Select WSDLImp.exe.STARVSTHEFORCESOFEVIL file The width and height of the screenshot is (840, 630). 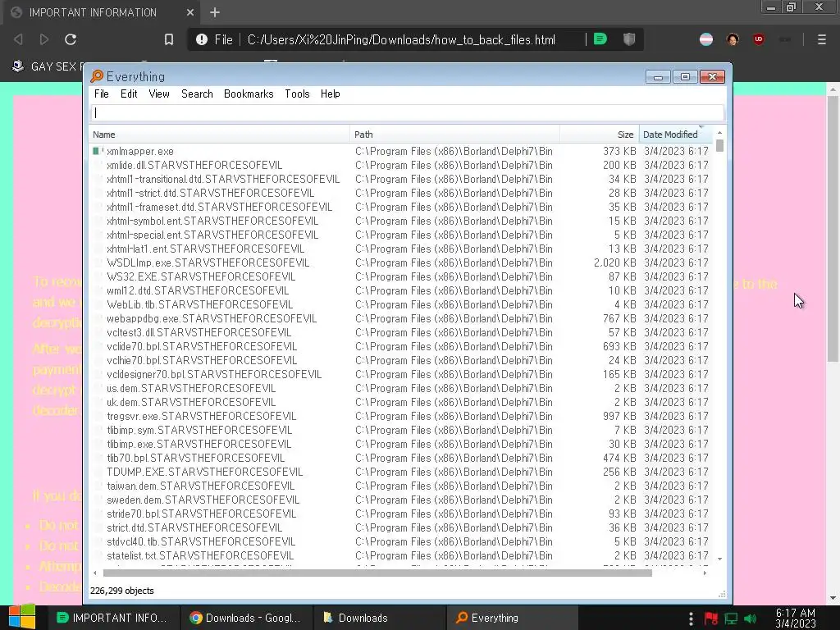coord(208,262)
